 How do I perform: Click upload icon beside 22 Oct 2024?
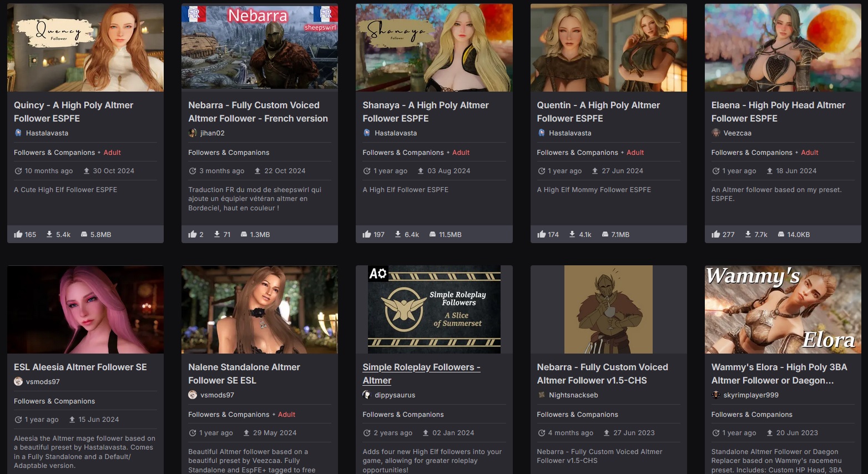pos(258,171)
